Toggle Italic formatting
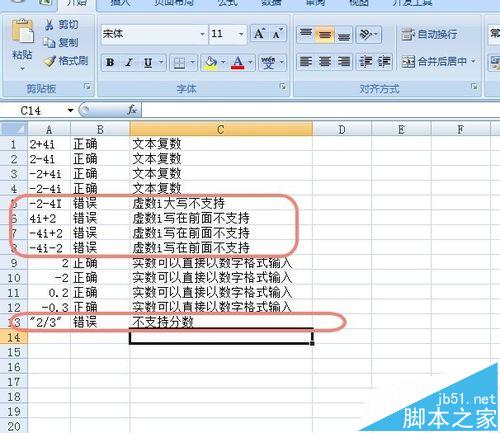This screenshot has height=433, width=500. [x=129, y=62]
